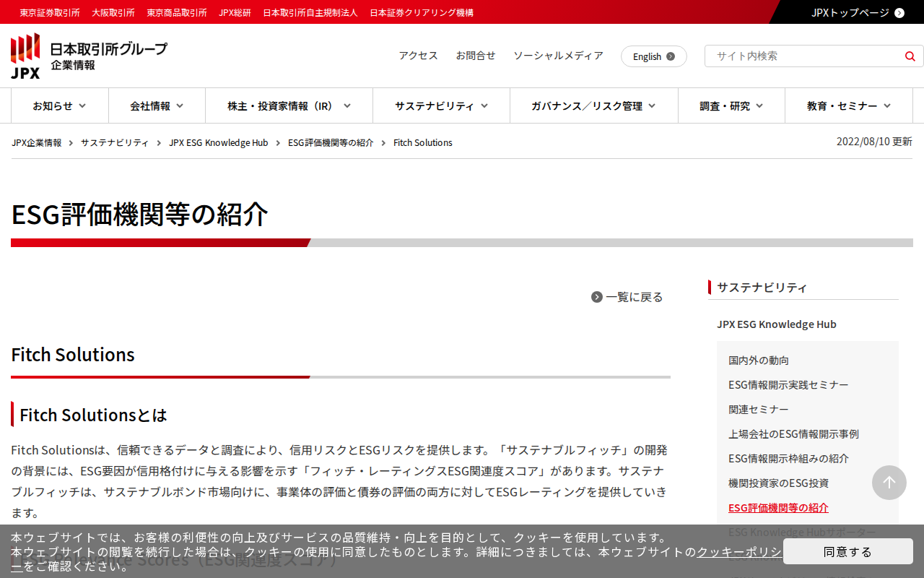
Task: Open JPX総研 in top bar
Action: [235, 12]
